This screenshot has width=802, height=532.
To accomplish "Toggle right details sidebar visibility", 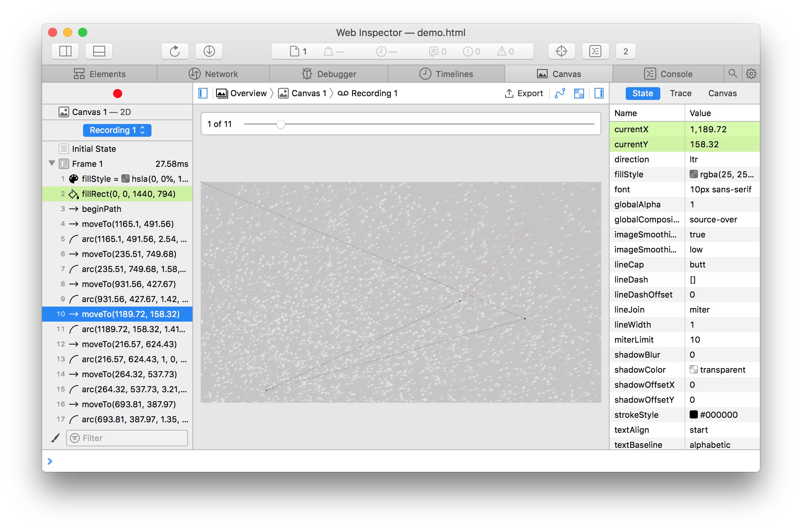I will click(x=599, y=93).
